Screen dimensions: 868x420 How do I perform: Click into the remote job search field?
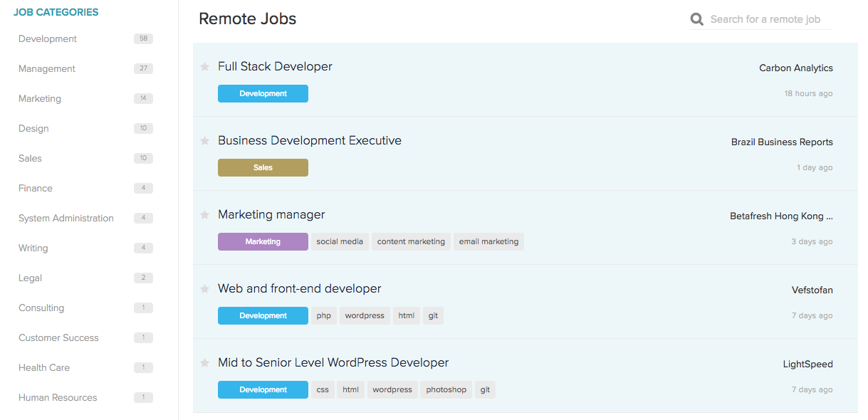(769, 19)
